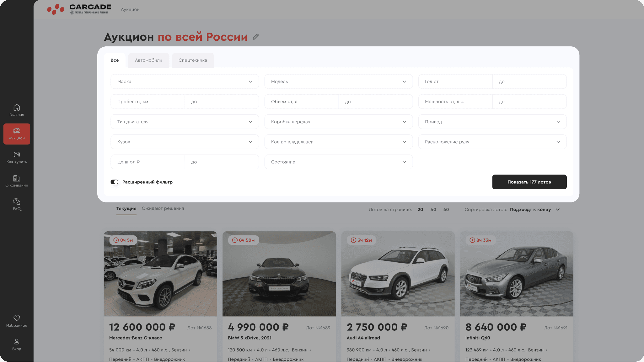Image resolution: width=644 pixels, height=362 pixels.
Task: Click the Цена от, ₽ field
Action: (x=148, y=162)
